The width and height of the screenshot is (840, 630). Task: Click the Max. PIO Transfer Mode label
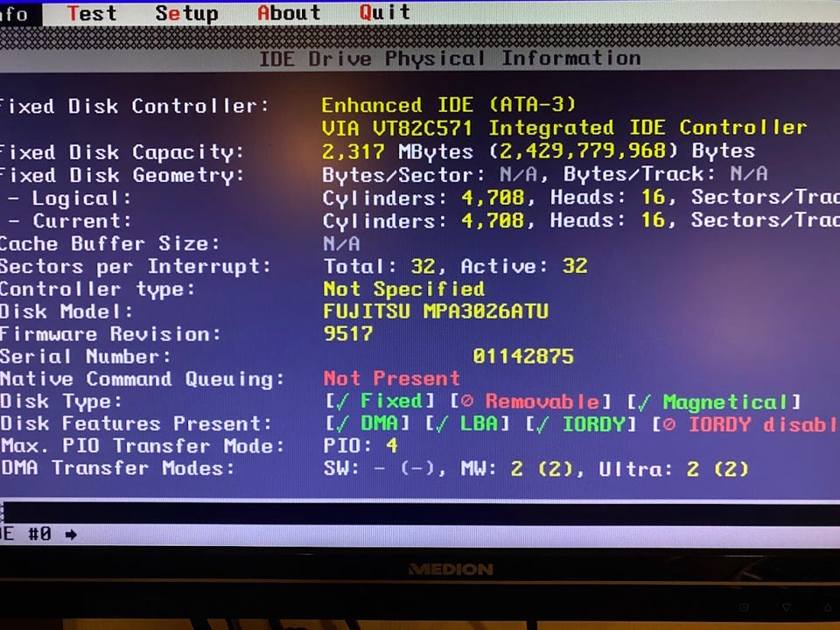[x=142, y=445]
